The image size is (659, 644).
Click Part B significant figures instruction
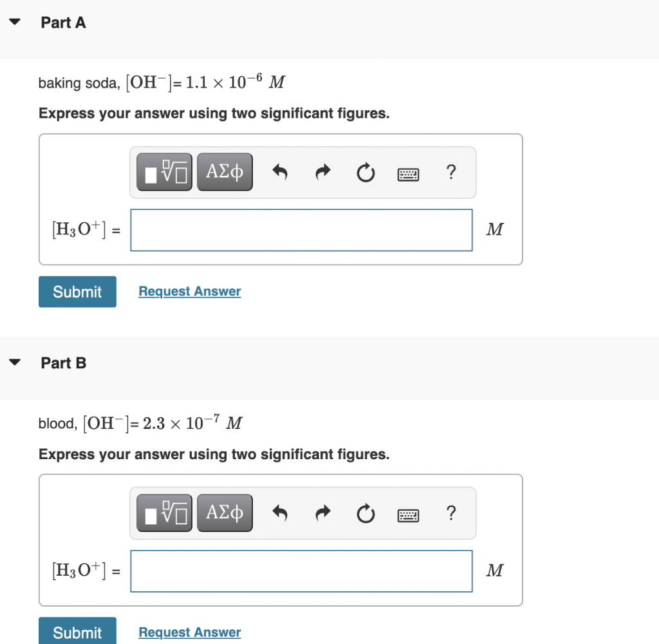[x=214, y=454]
